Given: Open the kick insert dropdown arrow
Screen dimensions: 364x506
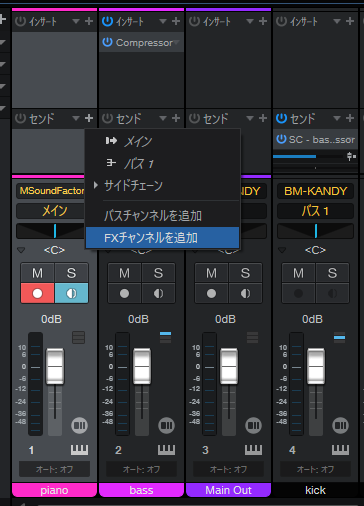Looking at the screenshot, I should 337,21.
